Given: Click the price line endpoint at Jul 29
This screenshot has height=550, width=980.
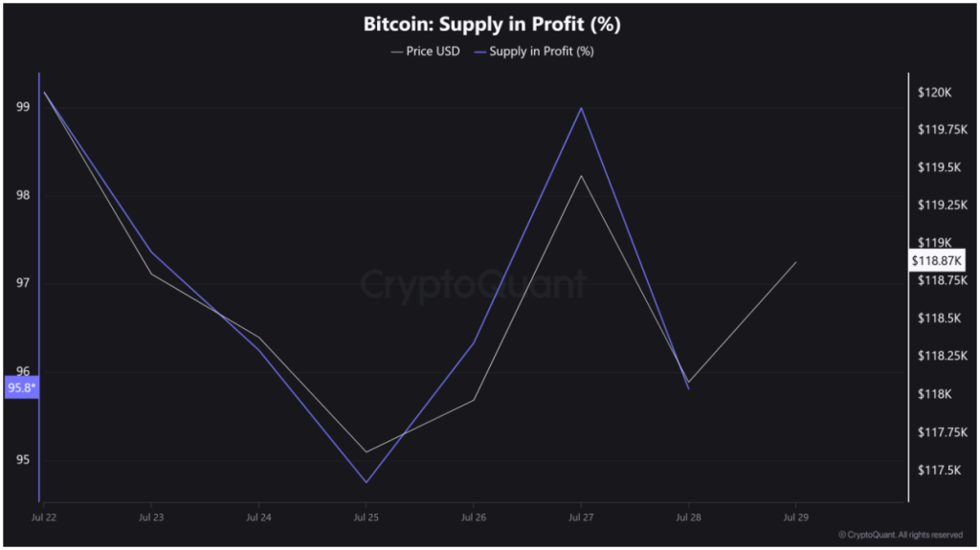Looking at the screenshot, I should point(795,262).
